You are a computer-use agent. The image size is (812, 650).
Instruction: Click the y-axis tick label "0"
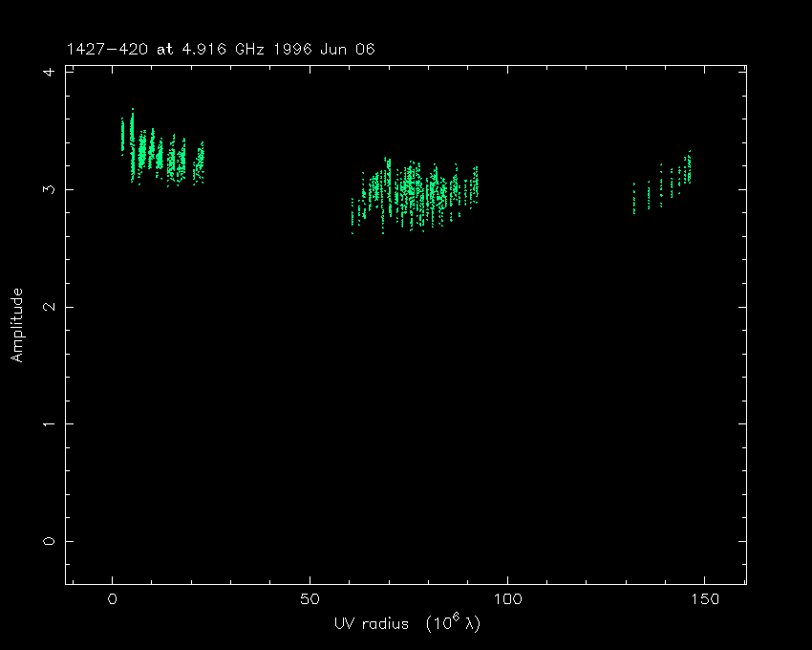pos(48,541)
